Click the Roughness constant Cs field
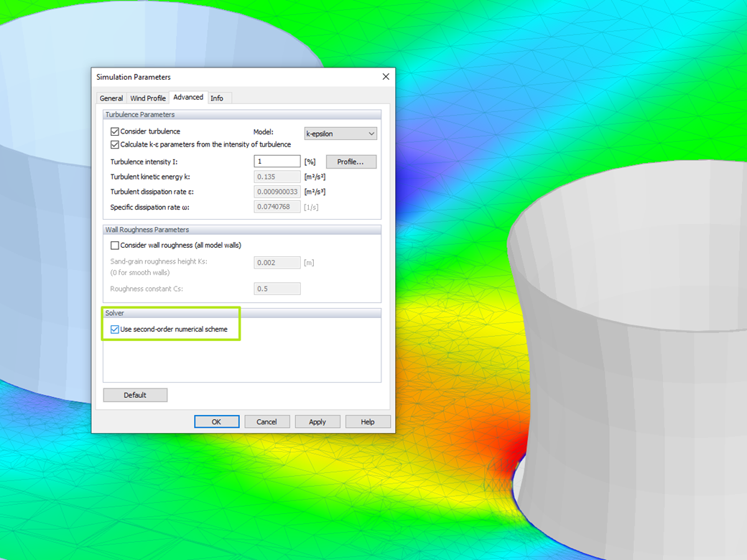Screen dimensions: 747x560 tap(277, 288)
